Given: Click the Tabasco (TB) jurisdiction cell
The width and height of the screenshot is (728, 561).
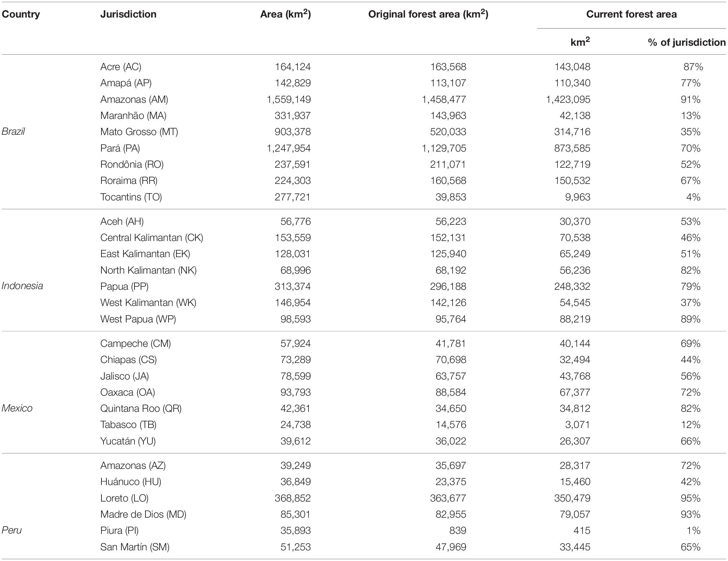Looking at the screenshot, I should tap(128, 425).
